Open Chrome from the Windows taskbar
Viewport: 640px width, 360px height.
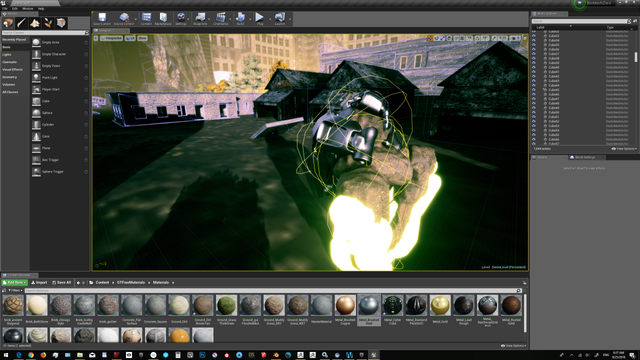[31, 355]
